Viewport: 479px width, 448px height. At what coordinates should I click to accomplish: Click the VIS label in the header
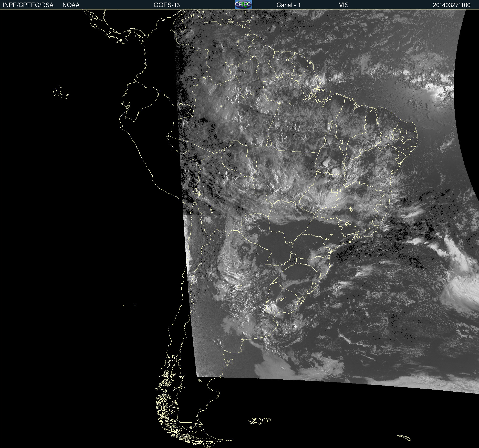344,5
